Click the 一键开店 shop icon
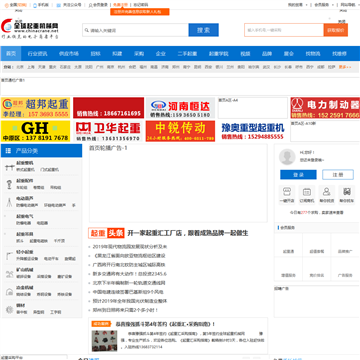This screenshot has height=360, width=360. click(x=287, y=192)
